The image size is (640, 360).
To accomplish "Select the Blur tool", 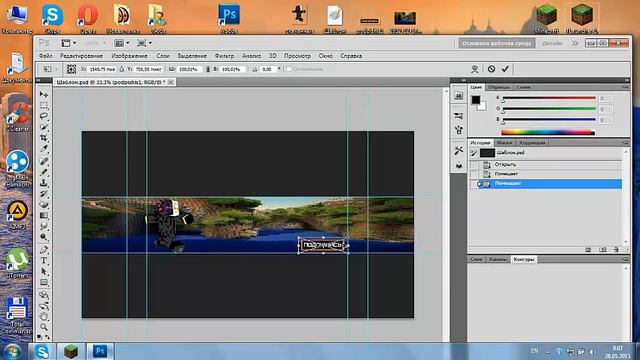I will click(44, 227).
